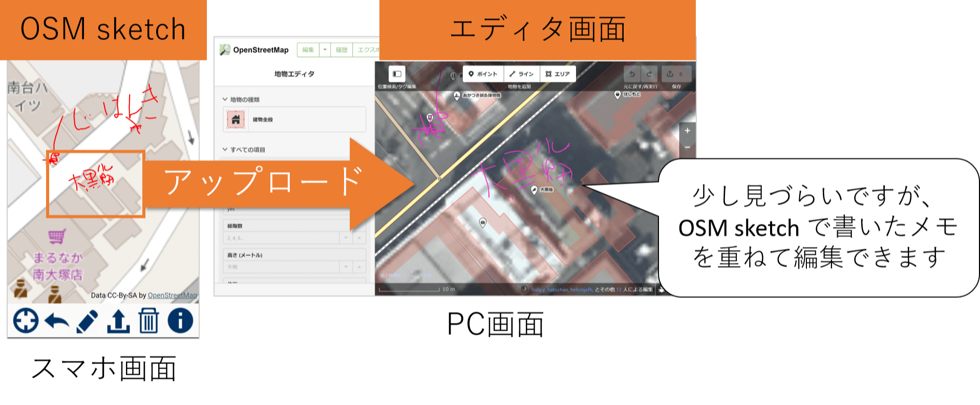Click the undo button in iD editor

(x=632, y=74)
